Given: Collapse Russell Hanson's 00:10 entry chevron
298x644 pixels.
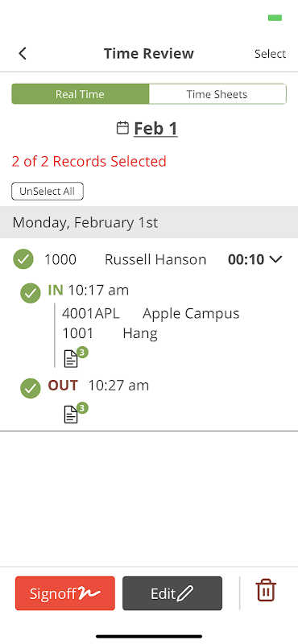Looking at the screenshot, I should coord(275,259).
